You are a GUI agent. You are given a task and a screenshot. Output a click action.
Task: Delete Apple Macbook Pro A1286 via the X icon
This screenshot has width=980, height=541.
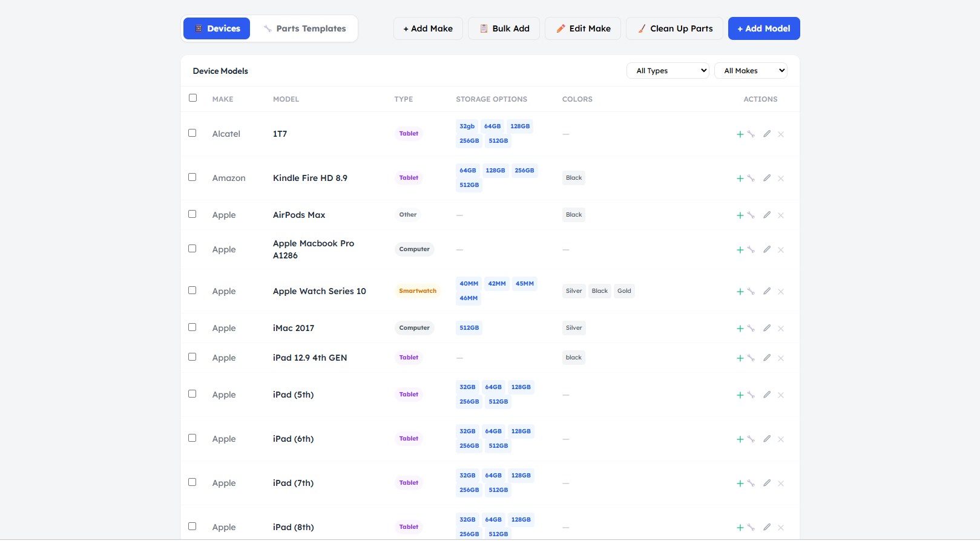781,250
